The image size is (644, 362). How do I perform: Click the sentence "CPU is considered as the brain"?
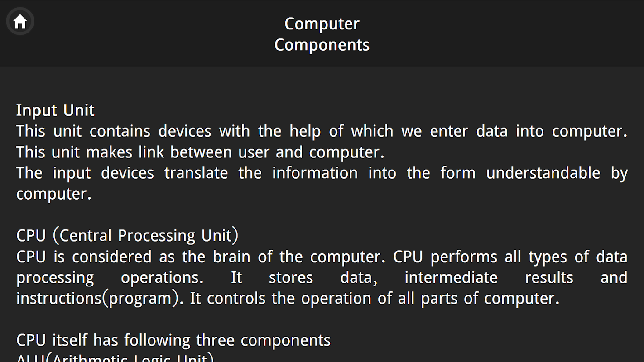coord(199,257)
